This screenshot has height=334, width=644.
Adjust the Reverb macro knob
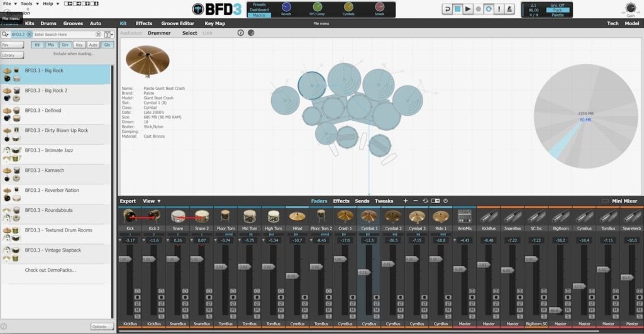coord(286,6)
